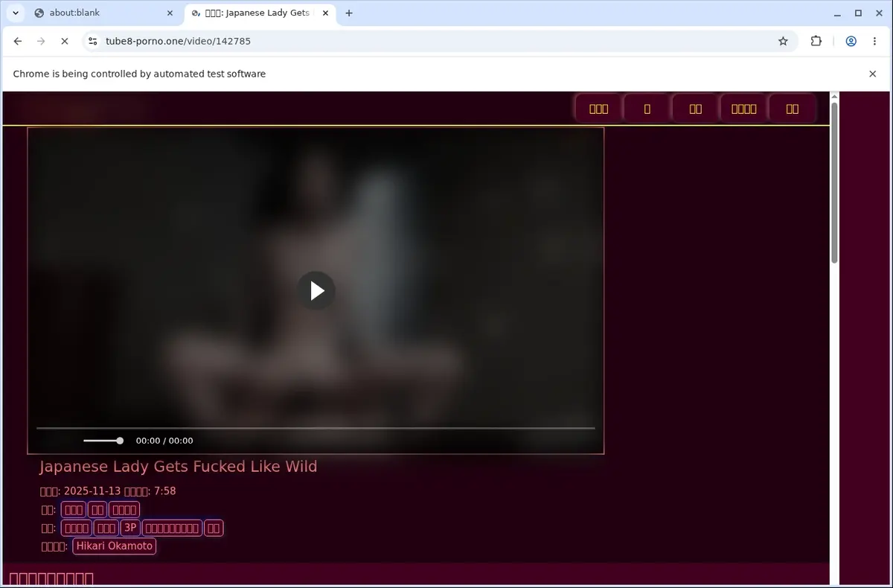Click the four-character site navigation button

[743, 109]
